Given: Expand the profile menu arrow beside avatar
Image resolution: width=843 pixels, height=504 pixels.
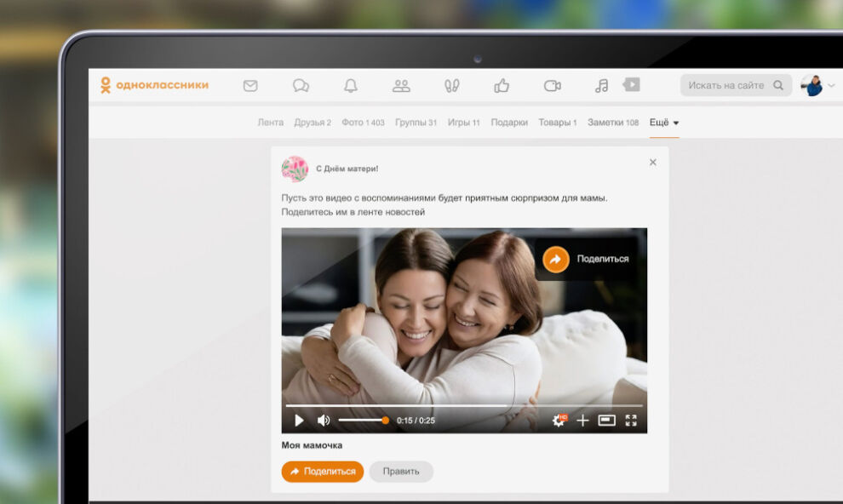Looking at the screenshot, I should [x=831, y=85].
